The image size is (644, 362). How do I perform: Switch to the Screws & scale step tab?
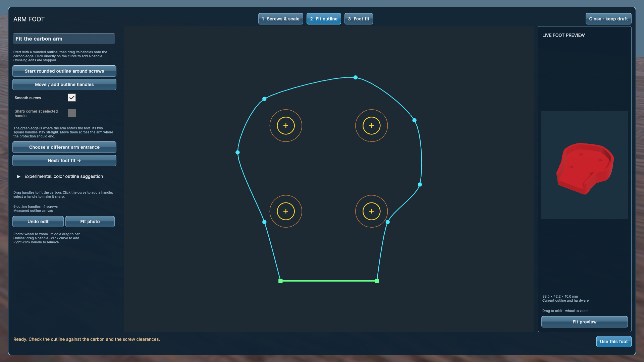pyautogui.click(x=280, y=19)
